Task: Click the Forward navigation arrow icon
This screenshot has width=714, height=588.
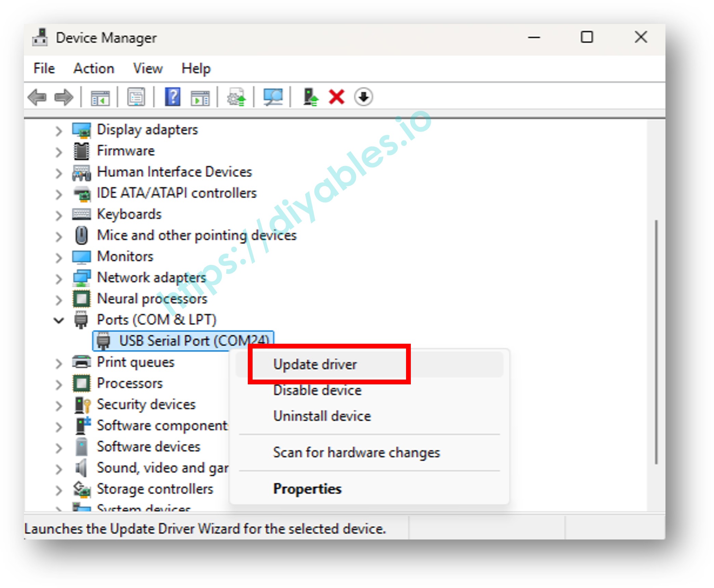Action: pos(64,97)
